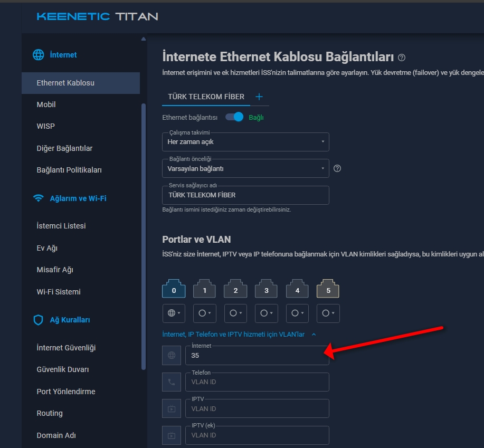Image resolution: width=484 pixels, height=448 pixels.
Task: Click sidebar scroll-up arrow
Action: (x=143, y=39)
